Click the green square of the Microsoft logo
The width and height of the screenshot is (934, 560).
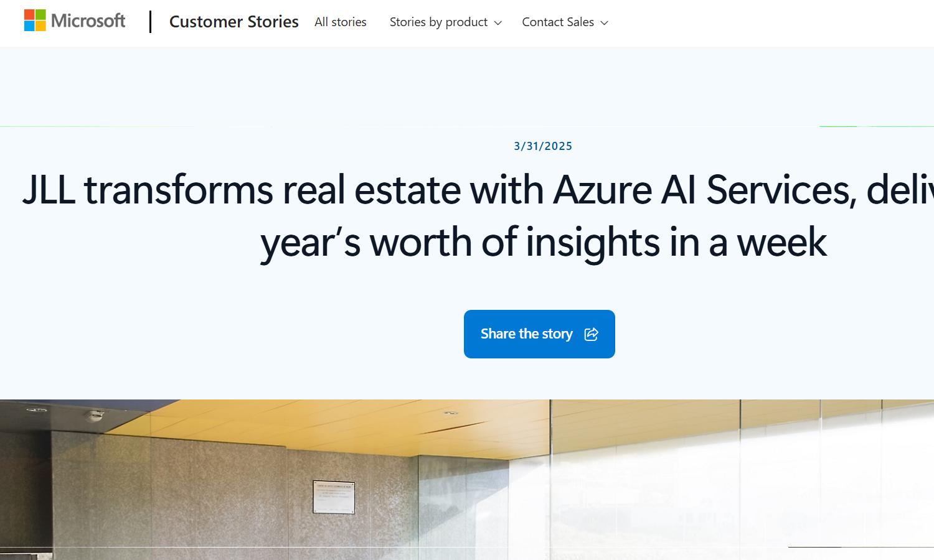(40, 14)
